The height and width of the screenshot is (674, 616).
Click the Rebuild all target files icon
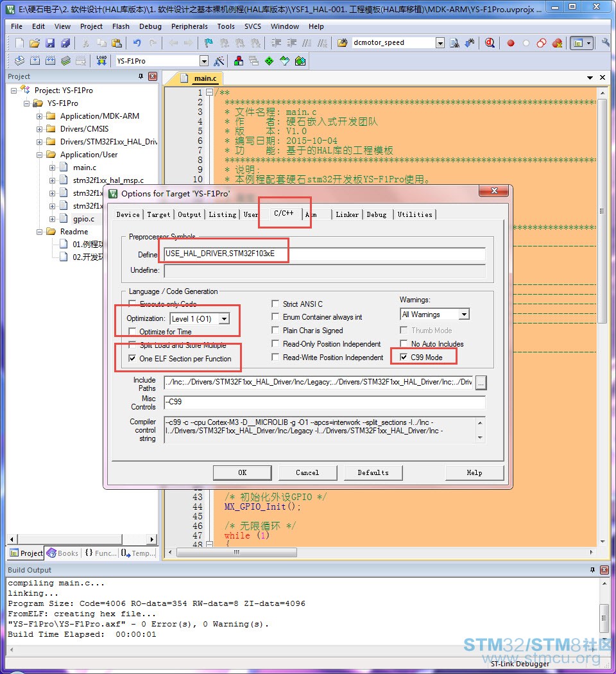(x=50, y=61)
